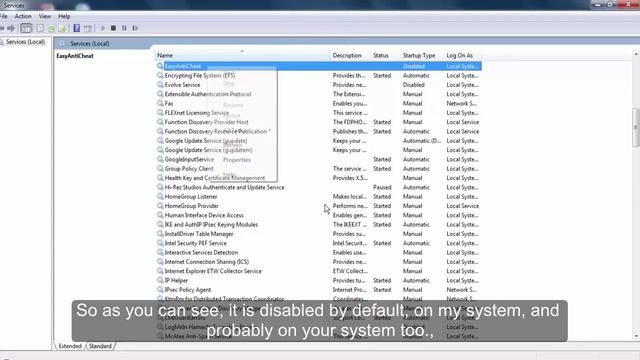Click the Export List toolbar icon
Image resolution: width=640 pixels, height=360 pixels.
pos(62,28)
